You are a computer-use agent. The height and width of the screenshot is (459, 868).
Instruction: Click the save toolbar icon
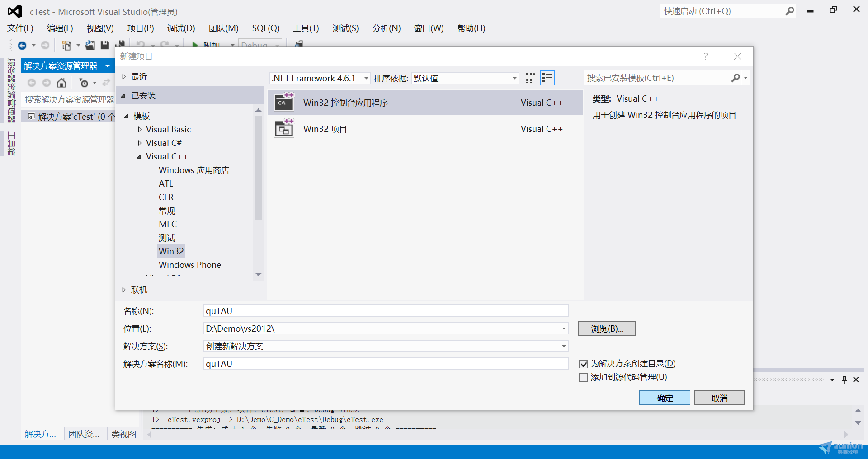105,45
